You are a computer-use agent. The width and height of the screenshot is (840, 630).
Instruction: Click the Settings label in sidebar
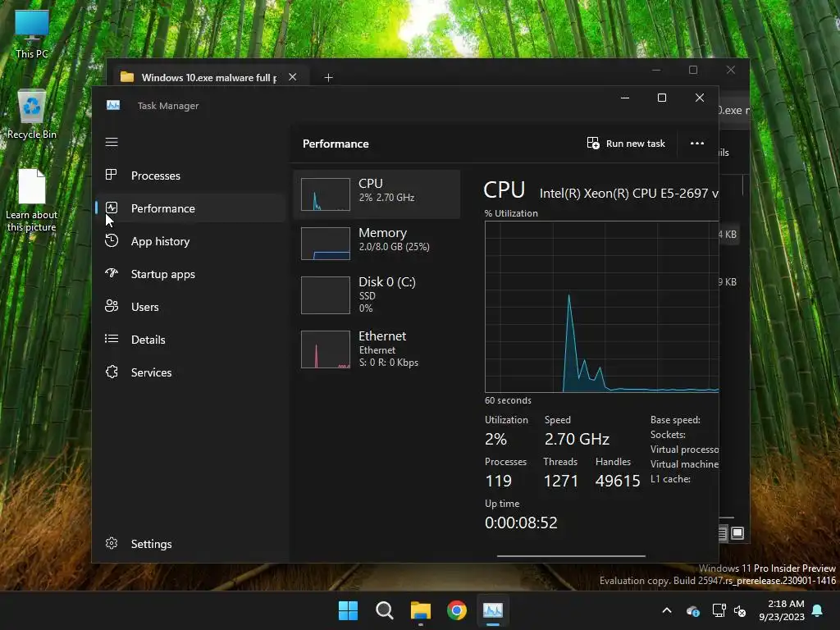[x=151, y=544]
